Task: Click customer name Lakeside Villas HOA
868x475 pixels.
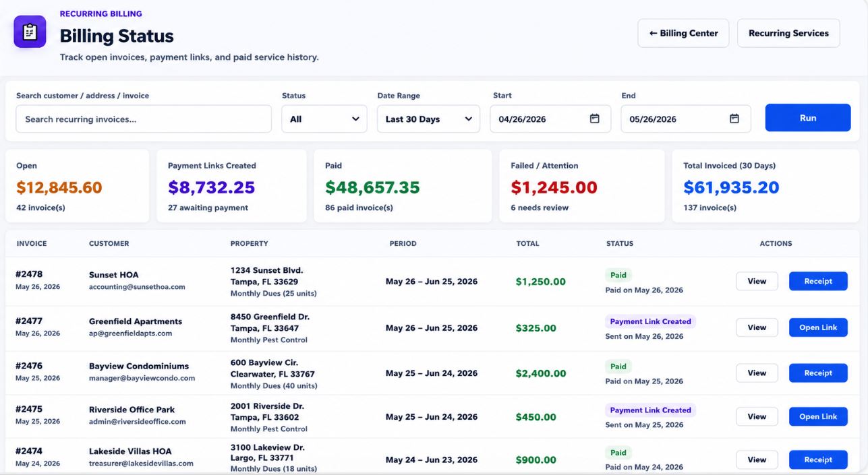Action: 130,451
